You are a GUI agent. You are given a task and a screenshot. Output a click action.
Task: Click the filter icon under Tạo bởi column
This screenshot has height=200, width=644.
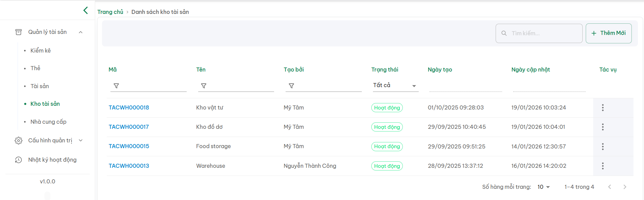pos(291,86)
